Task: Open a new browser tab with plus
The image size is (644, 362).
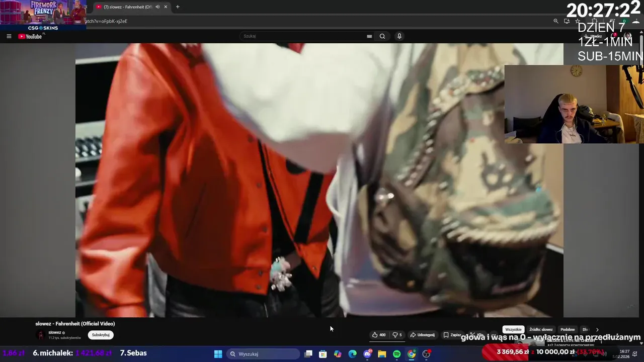Action: click(x=178, y=7)
